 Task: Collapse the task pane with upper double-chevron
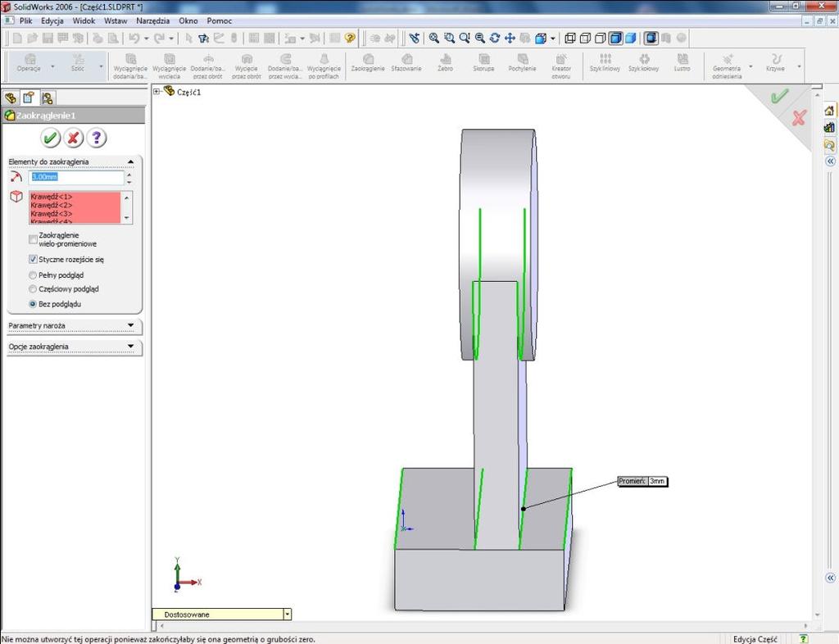830,161
